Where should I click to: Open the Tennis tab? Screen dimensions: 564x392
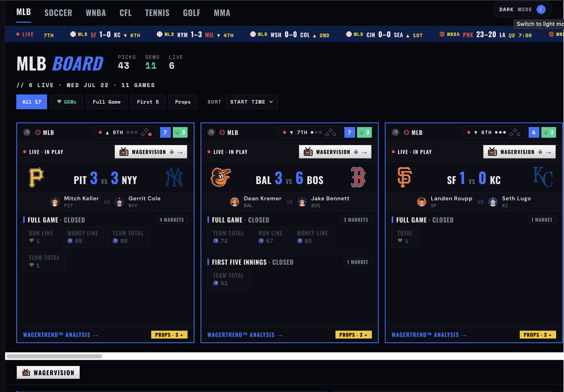tap(157, 13)
